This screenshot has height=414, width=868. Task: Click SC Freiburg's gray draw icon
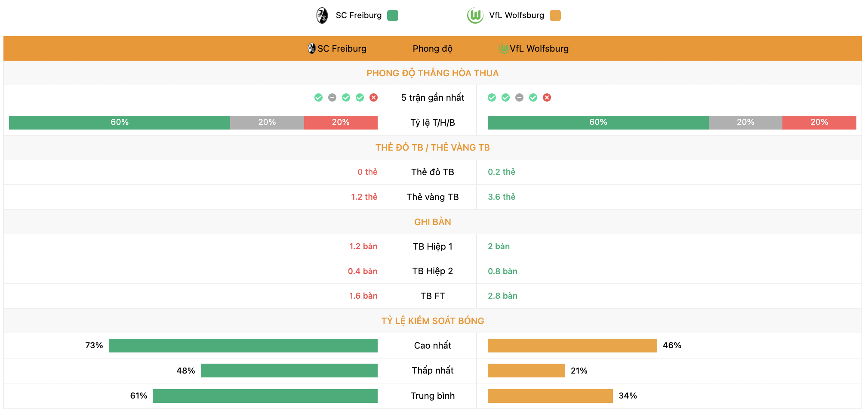pos(332,98)
